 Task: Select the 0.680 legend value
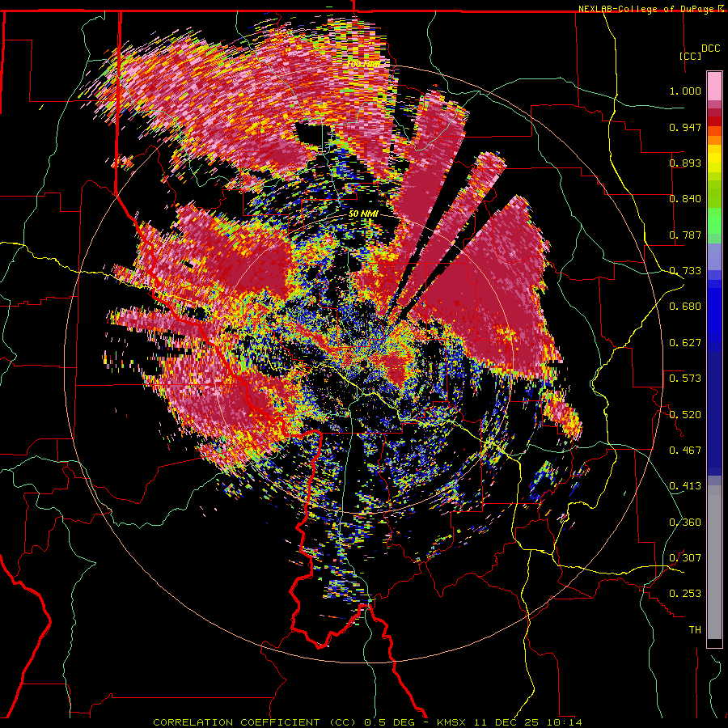[x=685, y=307]
